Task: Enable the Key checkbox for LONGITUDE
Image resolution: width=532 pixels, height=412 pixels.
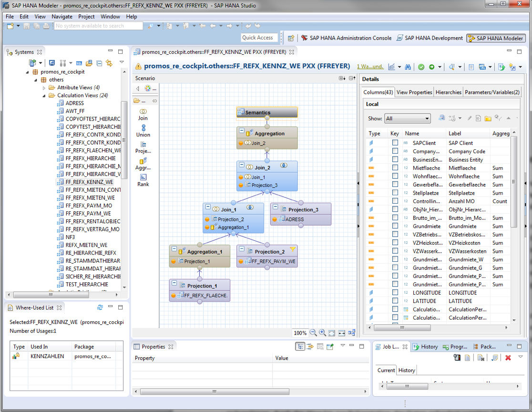Action: [395, 293]
